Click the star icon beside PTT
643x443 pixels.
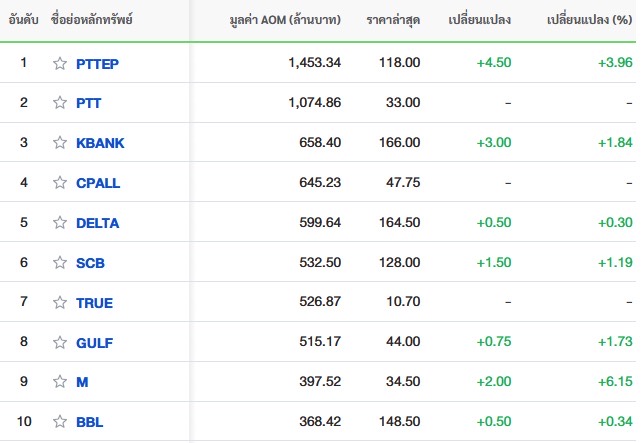(x=60, y=103)
